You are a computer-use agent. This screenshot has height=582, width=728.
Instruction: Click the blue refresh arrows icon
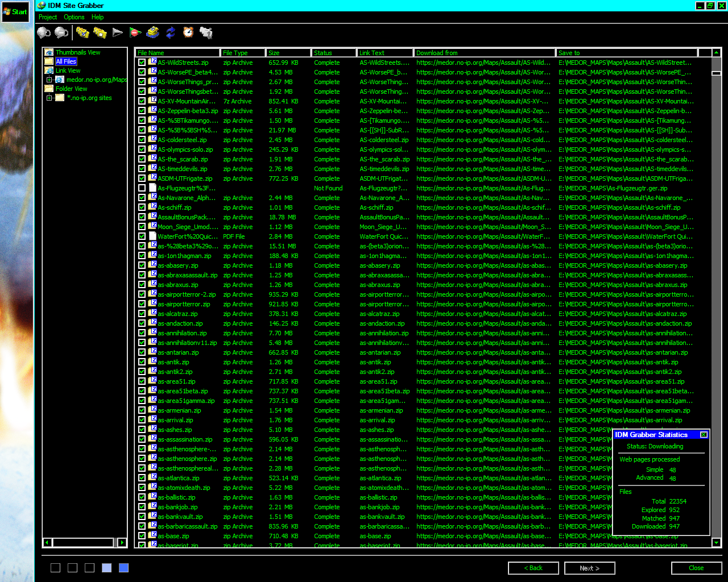tap(171, 32)
